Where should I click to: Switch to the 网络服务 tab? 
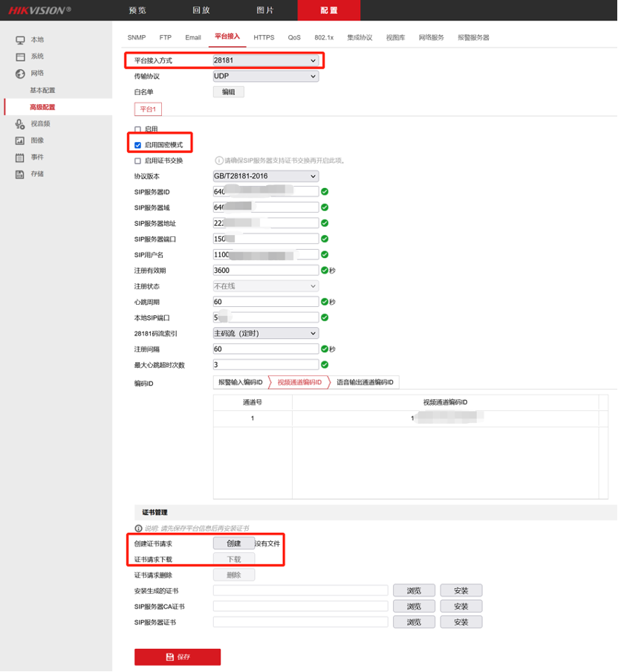(432, 38)
